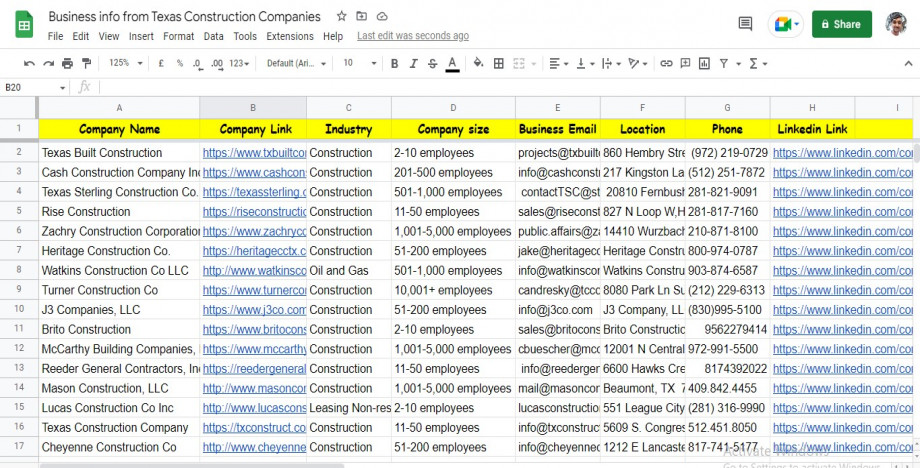This screenshot has width=920, height=468.
Task: Click the print icon
Action: pyautogui.click(x=67, y=63)
